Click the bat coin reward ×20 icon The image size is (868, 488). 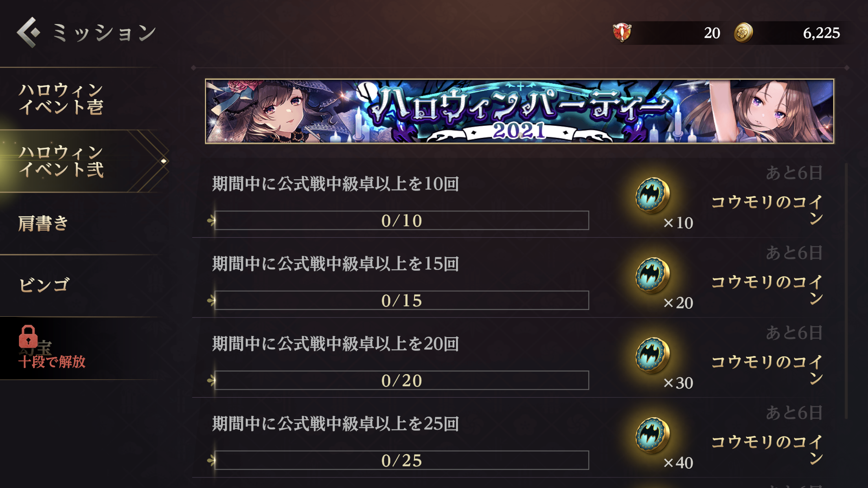653,275
